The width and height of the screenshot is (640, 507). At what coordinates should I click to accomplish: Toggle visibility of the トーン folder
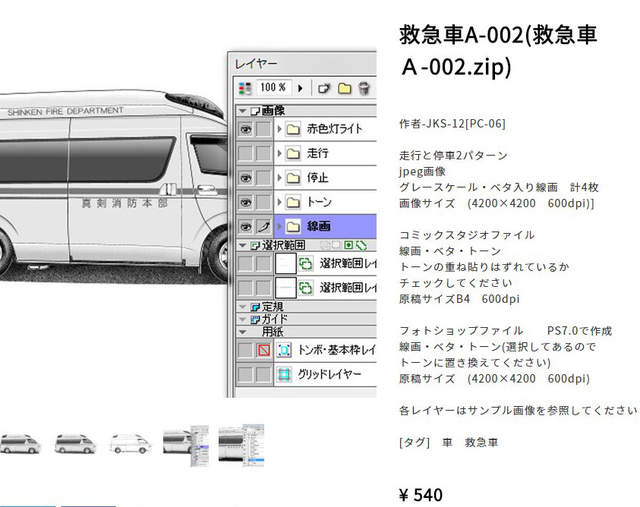click(245, 202)
